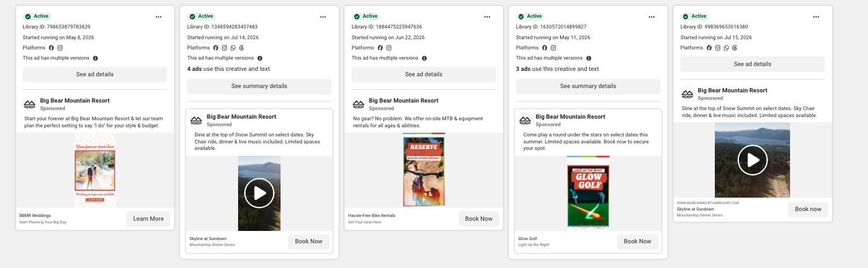The width and height of the screenshot is (868, 268).
Task: Open the three-dot menu on ad 798653879783829
Action: point(159,17)
